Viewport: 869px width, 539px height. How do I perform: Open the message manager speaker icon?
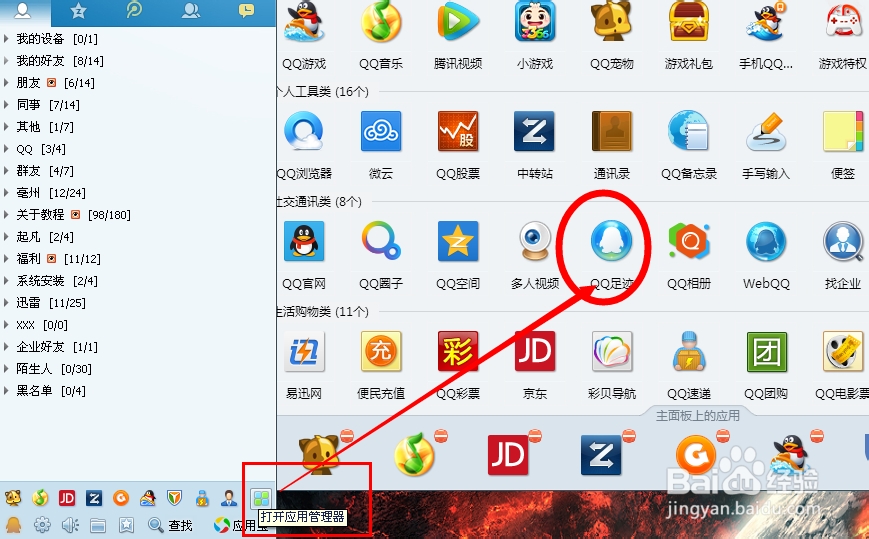tap(70, 525)
